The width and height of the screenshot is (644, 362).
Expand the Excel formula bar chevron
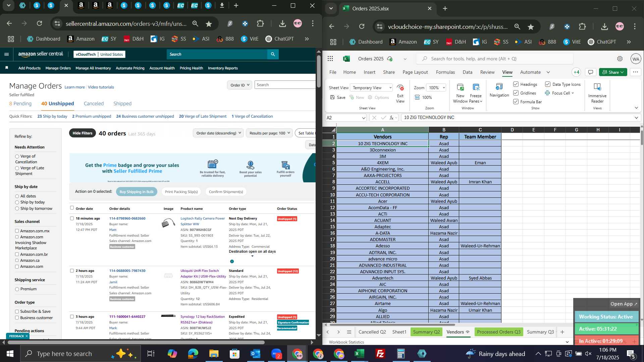[636, 118]
